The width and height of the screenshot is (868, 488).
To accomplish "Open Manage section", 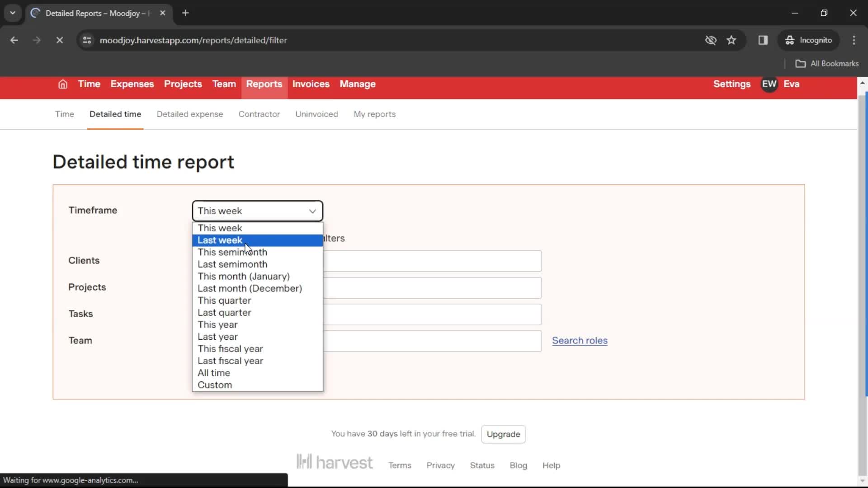I will [358, 84].
